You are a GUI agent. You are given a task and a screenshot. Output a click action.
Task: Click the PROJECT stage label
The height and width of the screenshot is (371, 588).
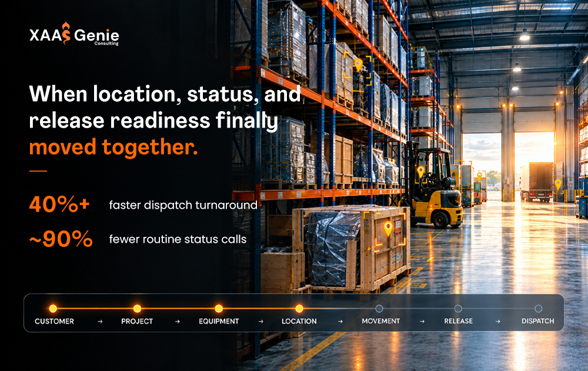(137, 321)
